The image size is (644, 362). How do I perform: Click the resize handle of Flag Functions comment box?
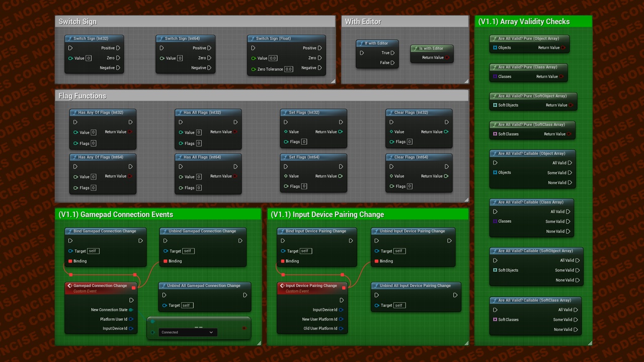[466, 200]
